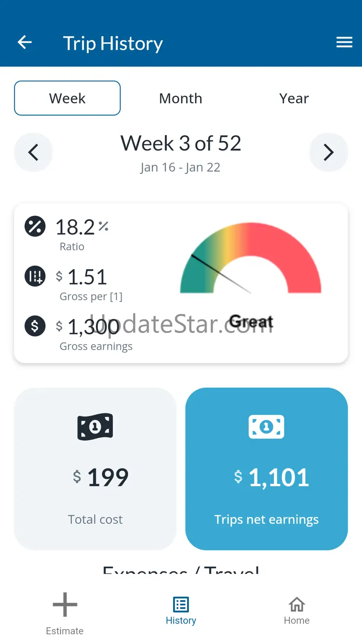This screenshot has height=644, width=362.
Task: Select the Week period option
Action: (67, 98)
